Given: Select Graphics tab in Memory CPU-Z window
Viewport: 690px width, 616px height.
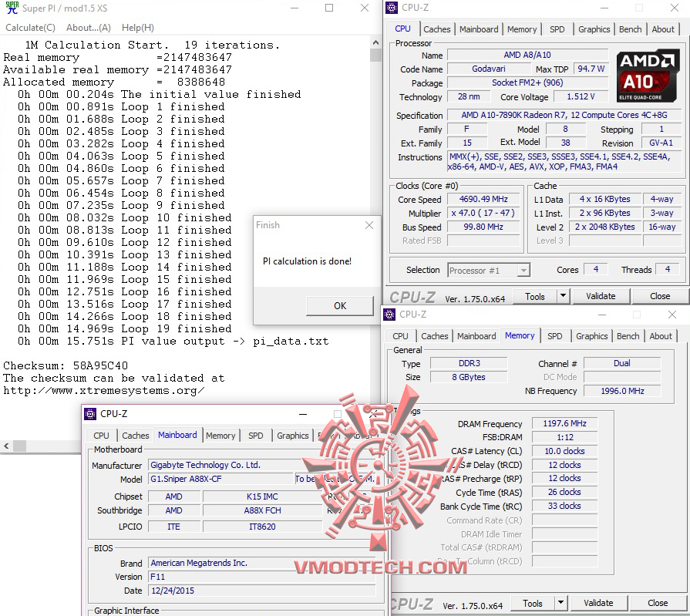Looking at the screenshot, I should pos(592,336).
